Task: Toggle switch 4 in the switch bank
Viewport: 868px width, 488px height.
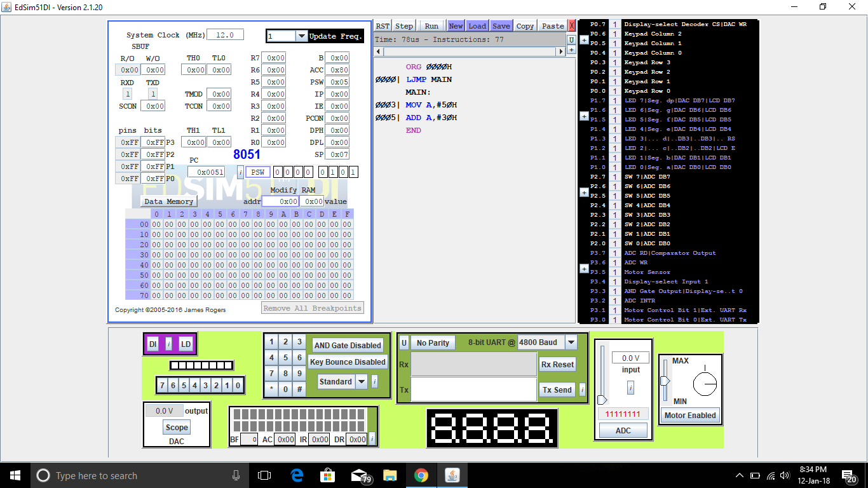Action: tap(195, 385)
